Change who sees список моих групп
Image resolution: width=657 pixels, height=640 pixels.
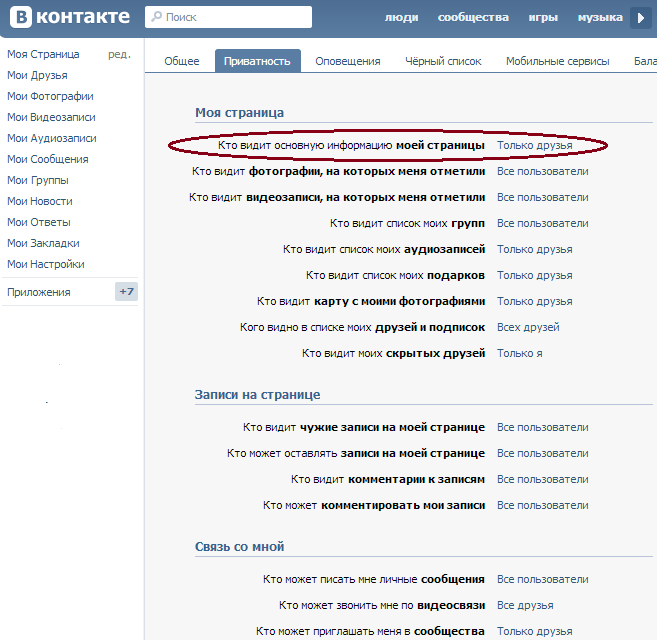click(x=542, y=223)
